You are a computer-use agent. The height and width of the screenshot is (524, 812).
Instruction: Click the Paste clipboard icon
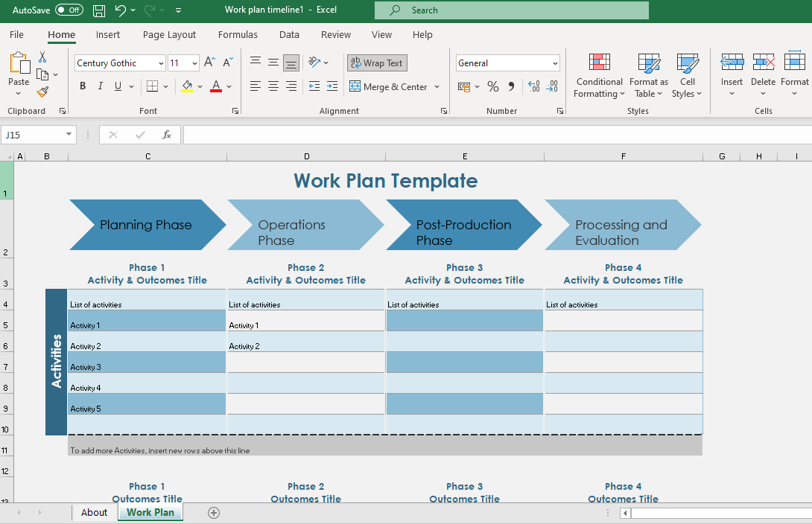19,63
